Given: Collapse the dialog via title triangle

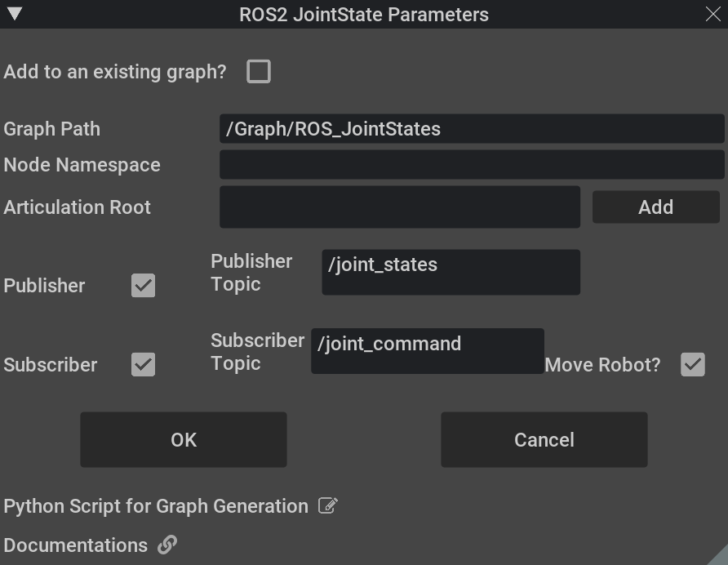Looking at the screenshot, I should point(15,14).
